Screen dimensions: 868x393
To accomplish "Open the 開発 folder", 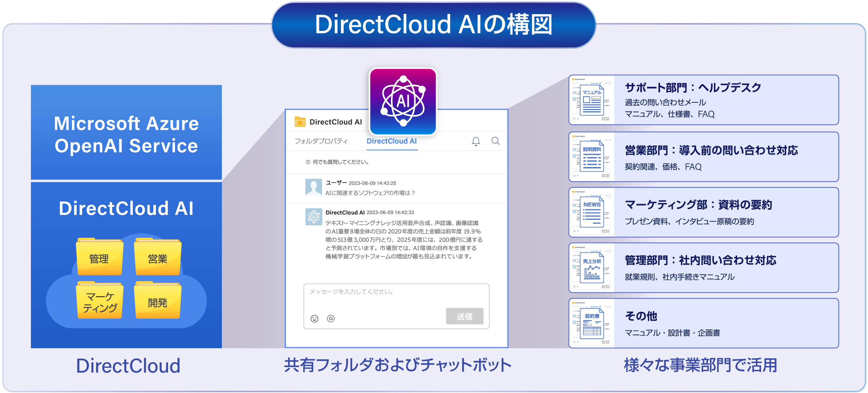I will pos(158,300).
